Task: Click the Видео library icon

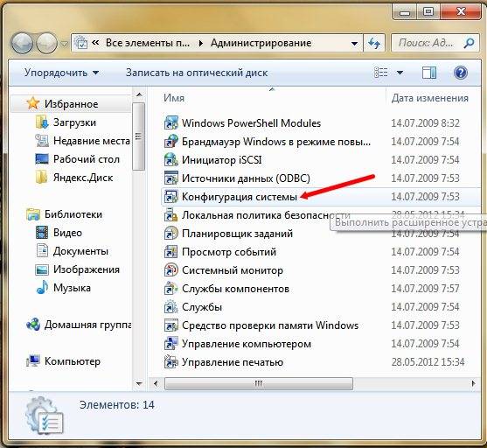Action: 42,233
